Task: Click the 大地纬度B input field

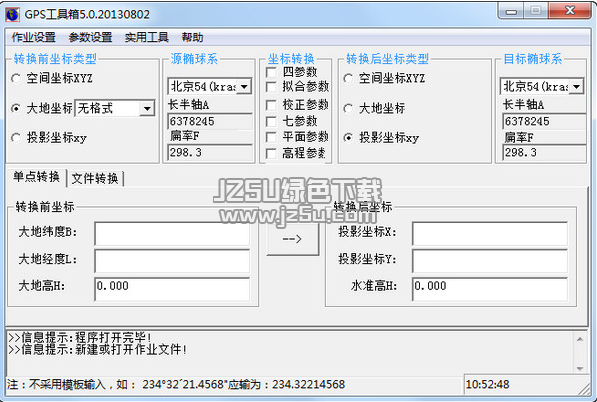Action: 172,233
